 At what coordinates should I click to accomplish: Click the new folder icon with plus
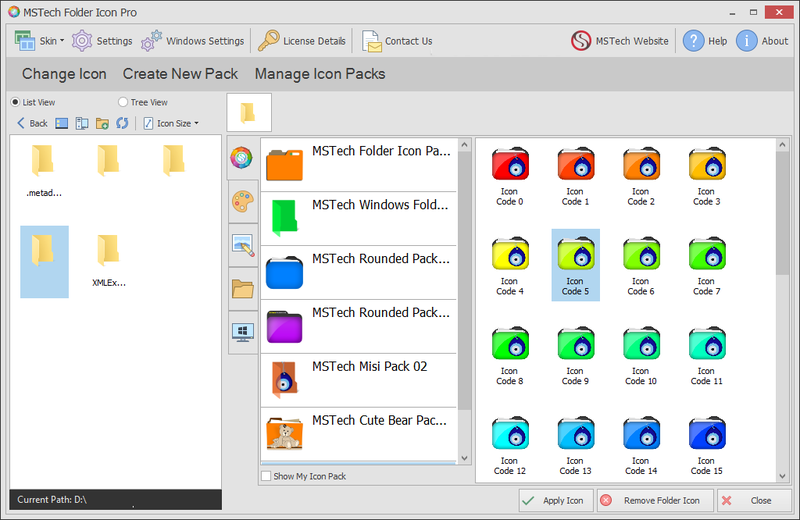[102, 123]
